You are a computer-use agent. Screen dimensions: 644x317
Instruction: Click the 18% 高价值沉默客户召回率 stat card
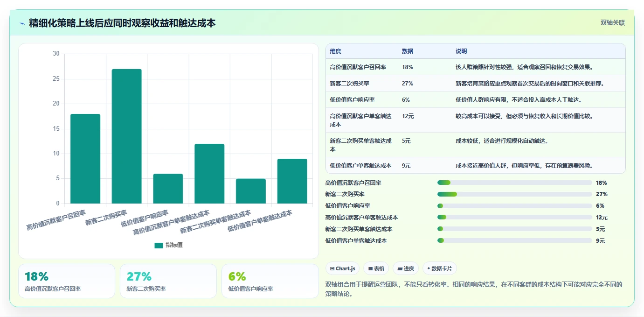point(67,281)
